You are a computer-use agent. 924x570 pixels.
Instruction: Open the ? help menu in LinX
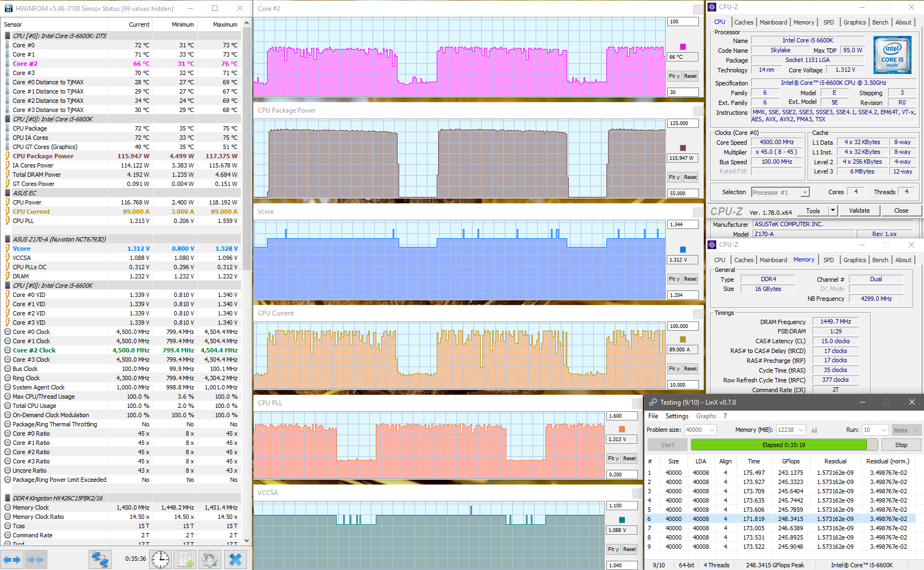(x=725, y=416)
